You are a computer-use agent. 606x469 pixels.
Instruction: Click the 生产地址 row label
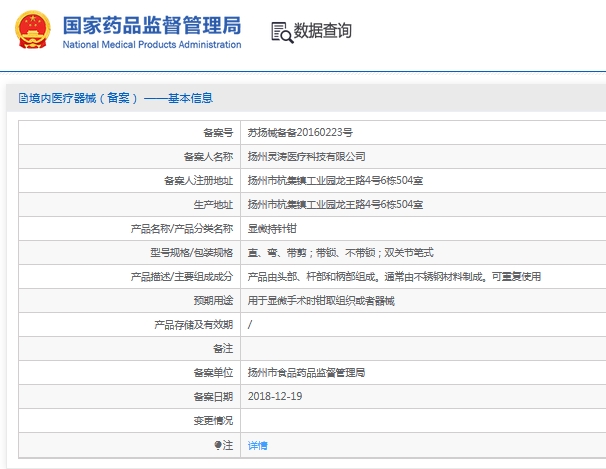(213, 204)
